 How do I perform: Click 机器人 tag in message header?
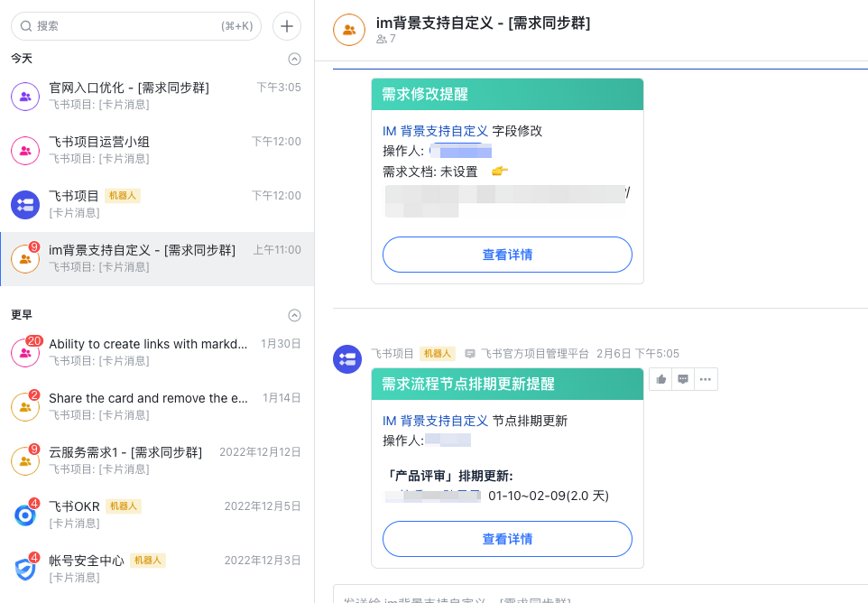[438, 353]
